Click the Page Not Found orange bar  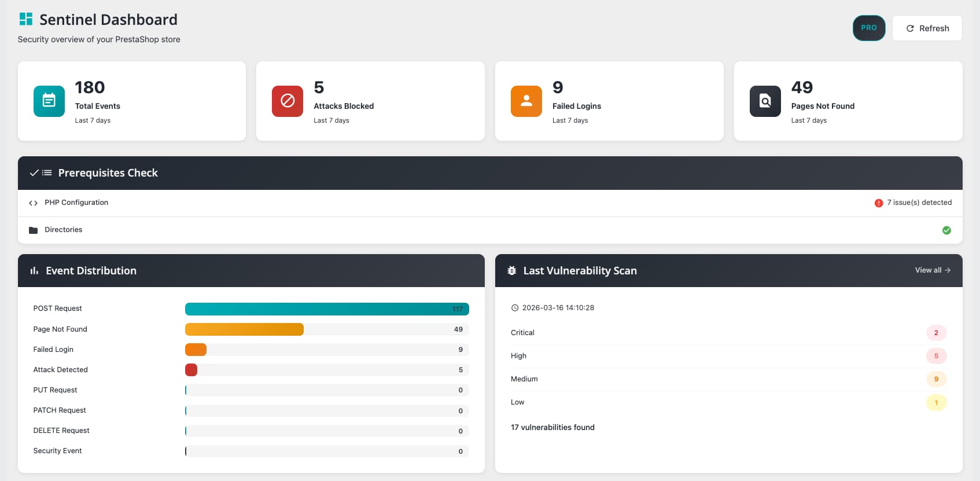[244, 329]
